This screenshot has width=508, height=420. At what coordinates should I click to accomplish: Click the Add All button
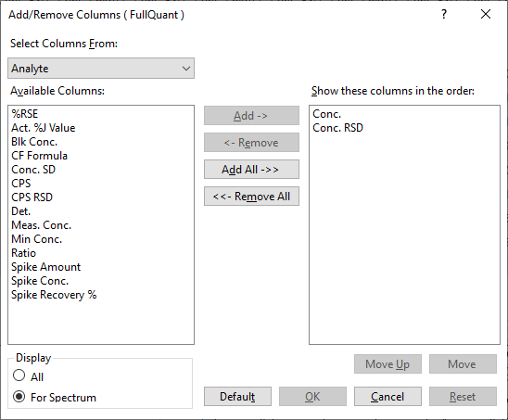[x=251, y=169]
